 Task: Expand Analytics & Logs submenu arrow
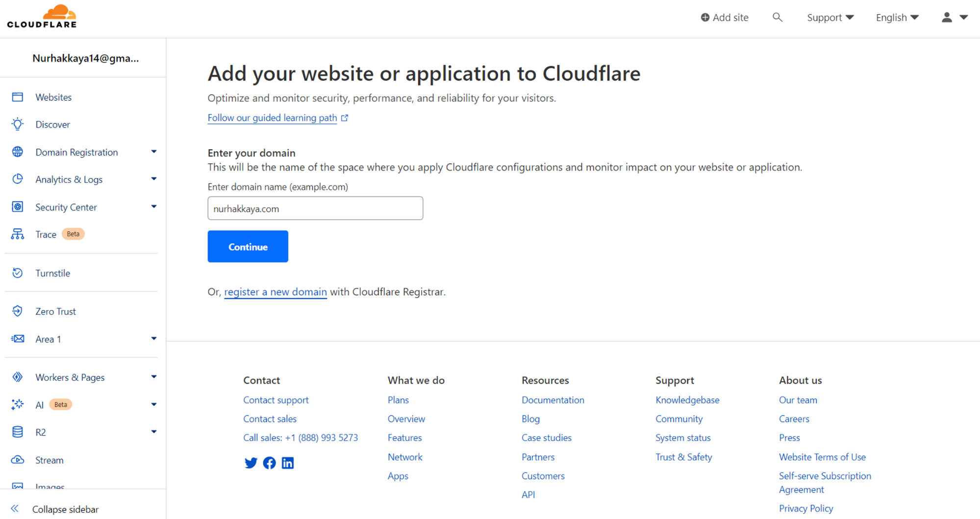[x=154, y=180]
